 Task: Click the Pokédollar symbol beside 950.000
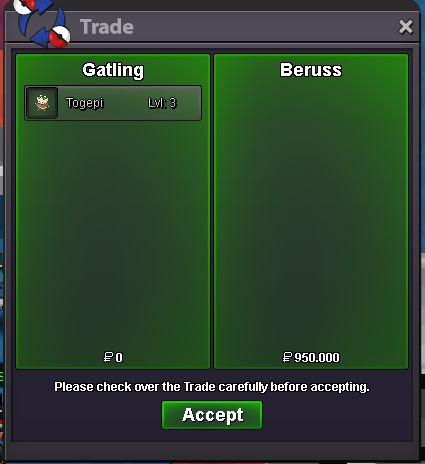click(287, 357)
